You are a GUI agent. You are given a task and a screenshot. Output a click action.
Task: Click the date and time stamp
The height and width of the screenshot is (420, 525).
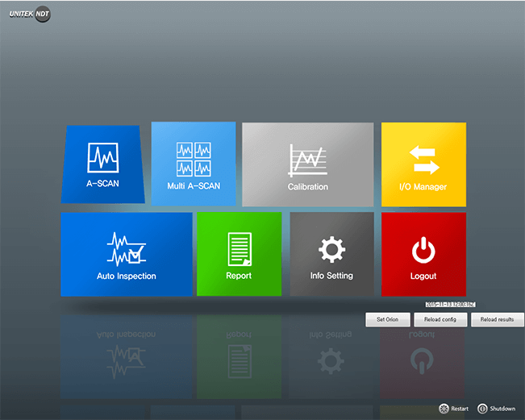[450, 304]
